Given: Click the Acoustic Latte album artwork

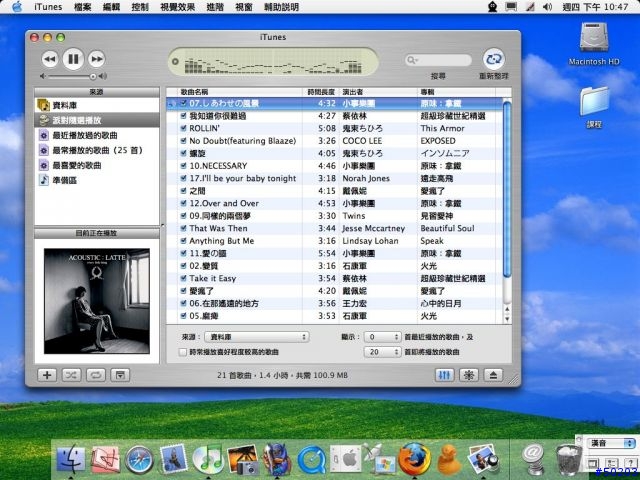Looking at the screenshot, I should (x=97, y=301).
